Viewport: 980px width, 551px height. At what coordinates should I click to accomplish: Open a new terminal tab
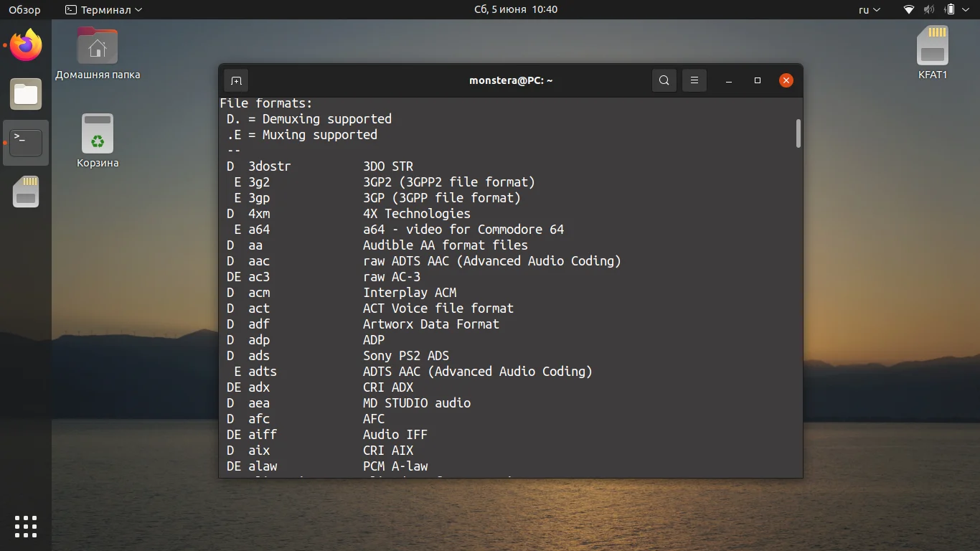click(236, 80)
